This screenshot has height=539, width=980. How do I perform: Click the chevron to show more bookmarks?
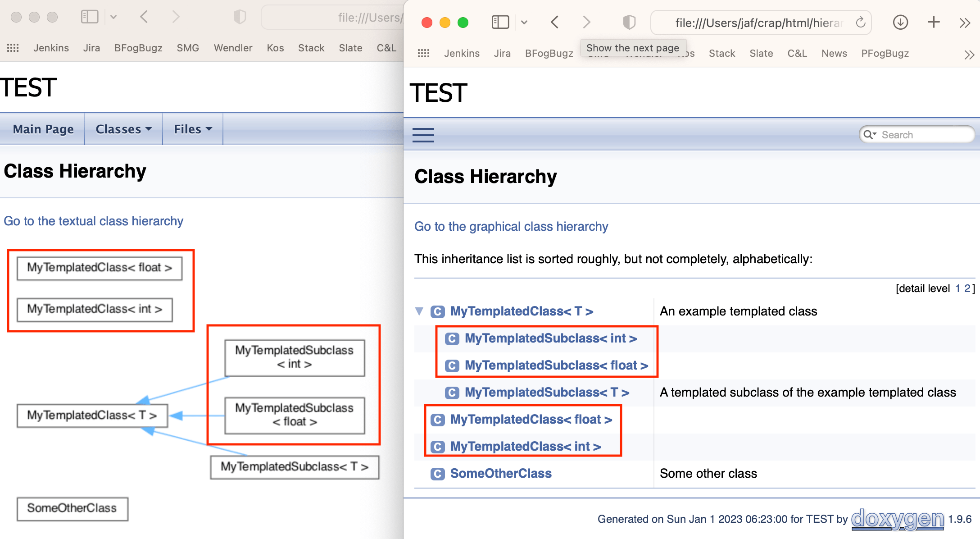[969, 54]
